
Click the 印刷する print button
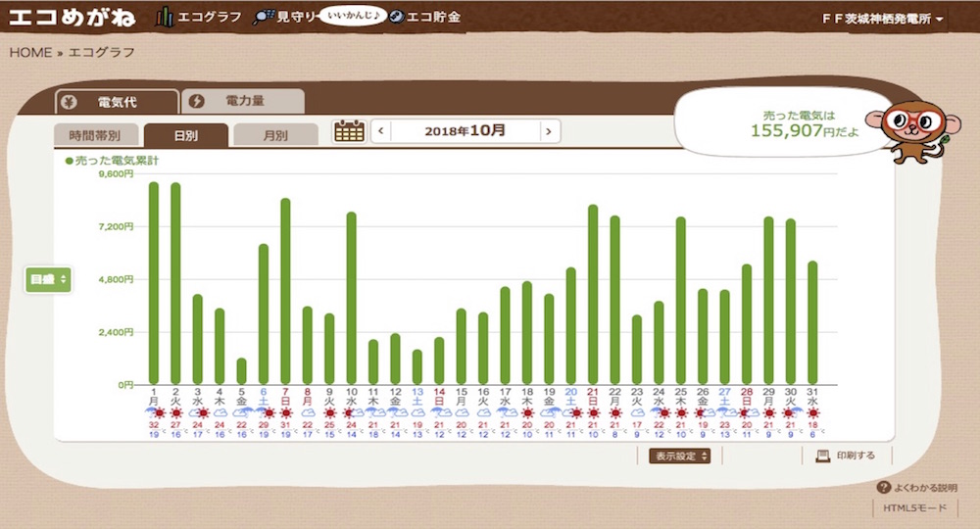coord(847,456)
